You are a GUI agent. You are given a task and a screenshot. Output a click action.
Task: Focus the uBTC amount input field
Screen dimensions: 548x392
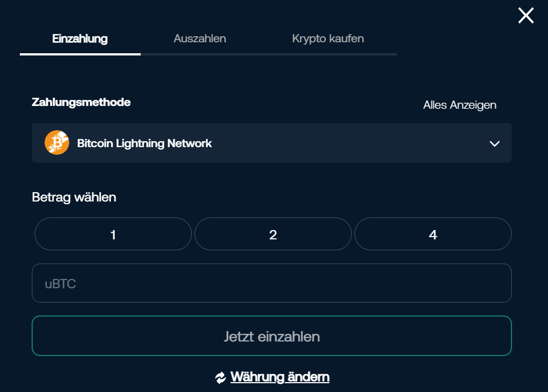[272, 283]
